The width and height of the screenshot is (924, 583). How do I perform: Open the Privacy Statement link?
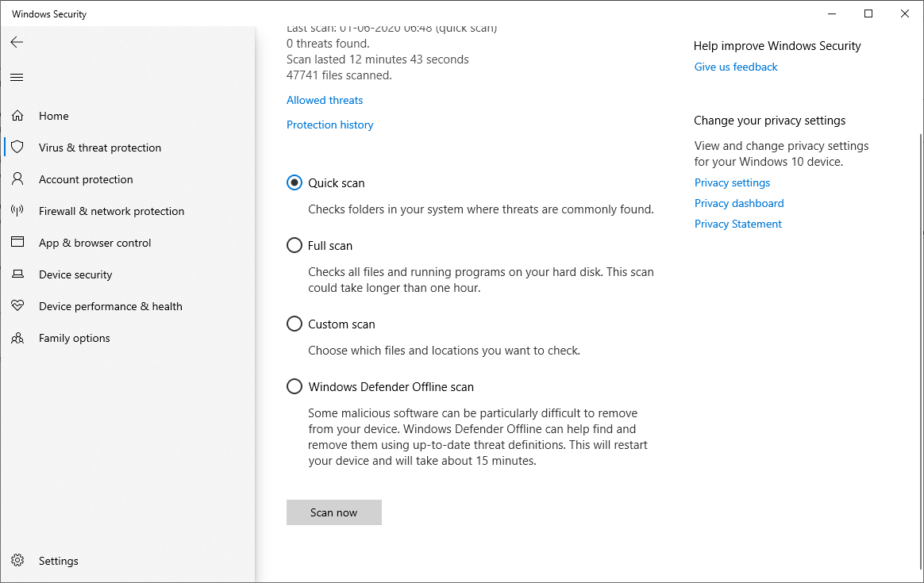click(x=737, y=224)
